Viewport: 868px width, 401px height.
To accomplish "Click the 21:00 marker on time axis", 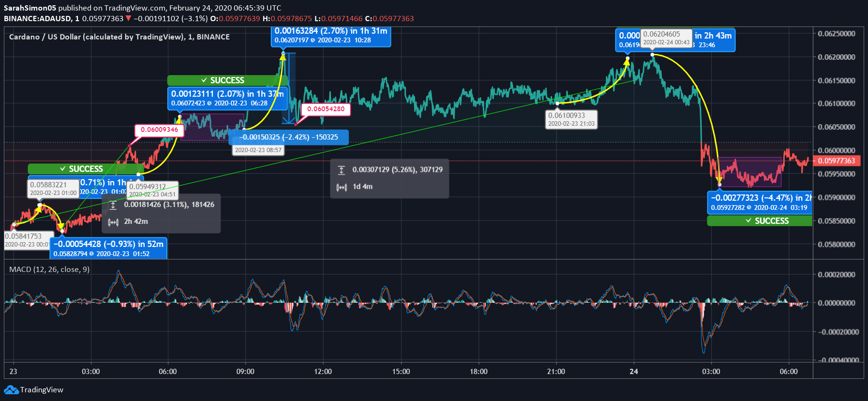I will [556, 372].
